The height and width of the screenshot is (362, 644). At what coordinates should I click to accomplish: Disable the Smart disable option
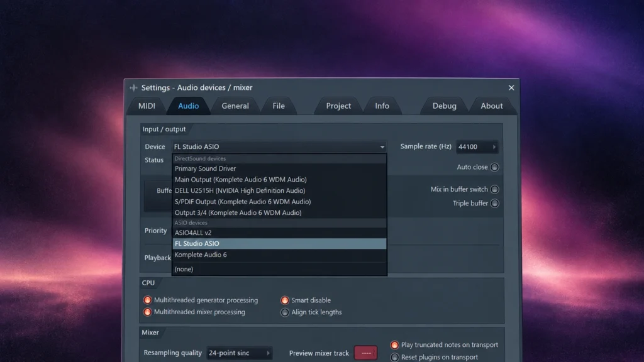[x=285, y=300]
